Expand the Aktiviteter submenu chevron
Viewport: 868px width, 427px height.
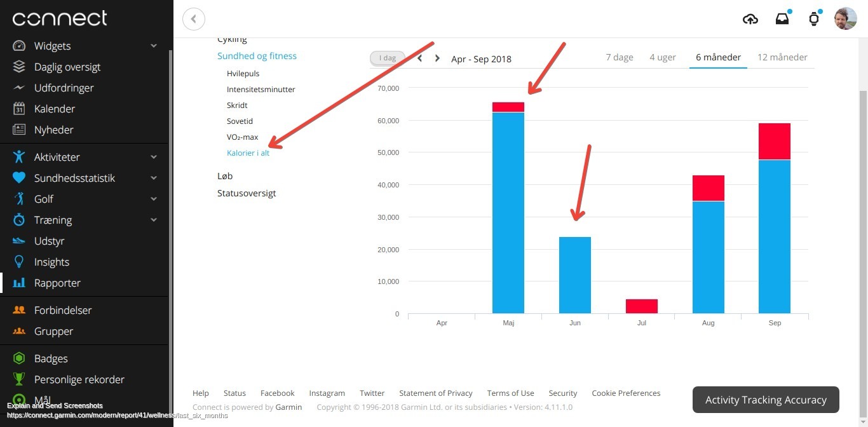pyautogui.click(x=154, y=157)
